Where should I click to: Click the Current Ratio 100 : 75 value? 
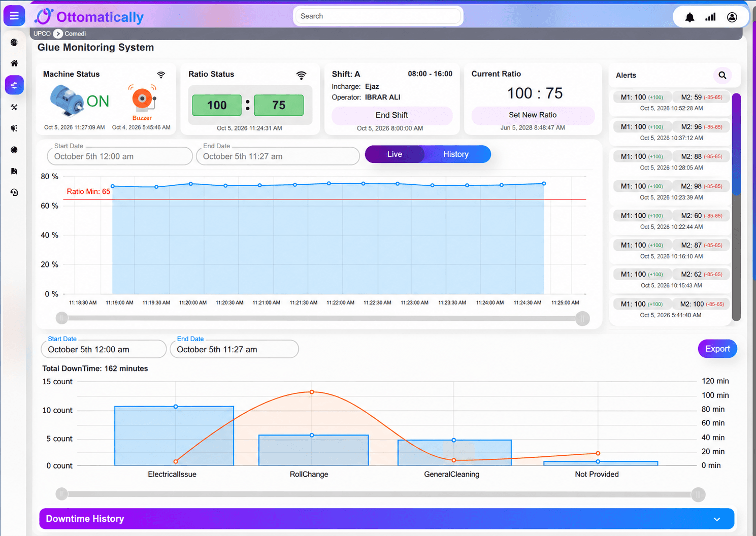[x=535, y=93]
